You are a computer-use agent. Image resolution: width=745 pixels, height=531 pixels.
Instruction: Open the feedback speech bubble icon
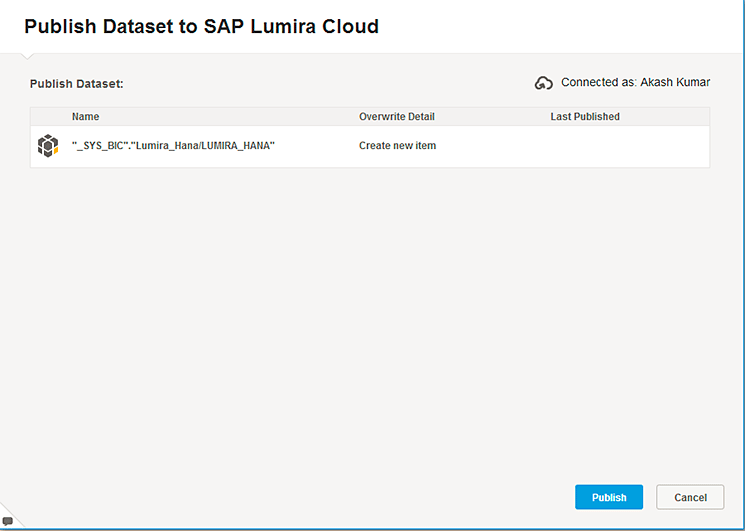pos(8,522)
